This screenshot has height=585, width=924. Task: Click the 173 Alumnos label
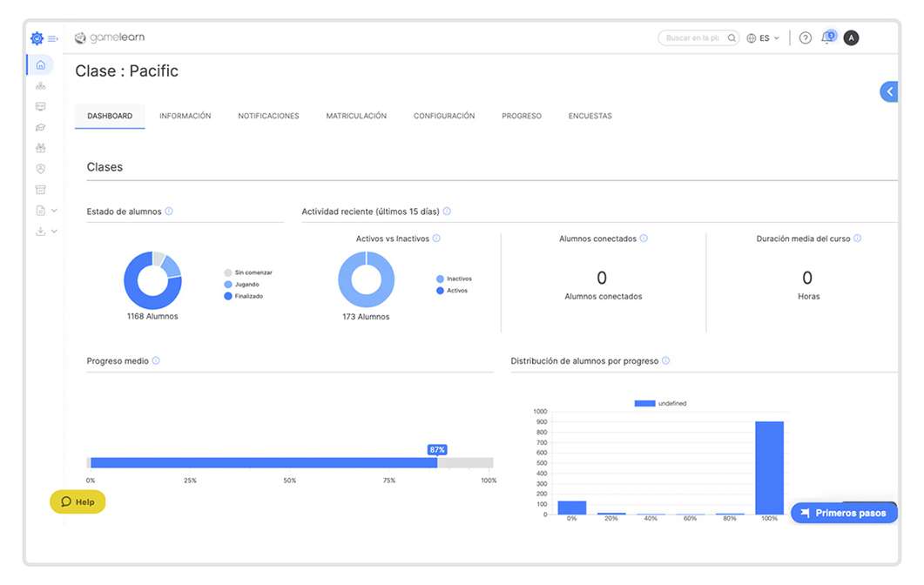click(366, 317)
